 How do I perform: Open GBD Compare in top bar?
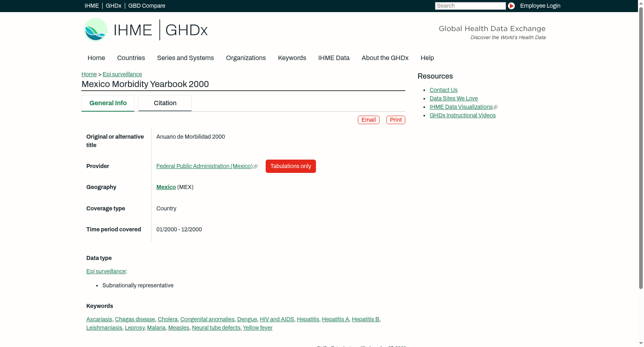(147, 6)
